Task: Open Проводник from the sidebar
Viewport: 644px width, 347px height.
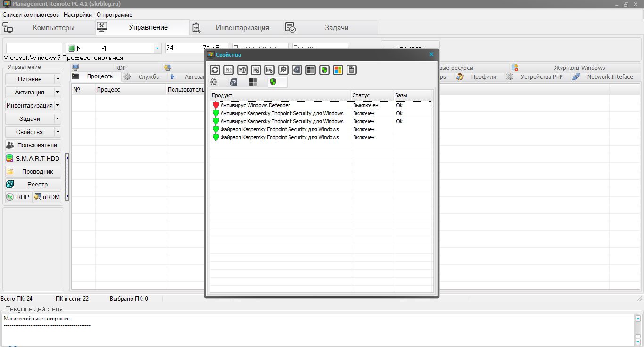Action: coord(33,171)
